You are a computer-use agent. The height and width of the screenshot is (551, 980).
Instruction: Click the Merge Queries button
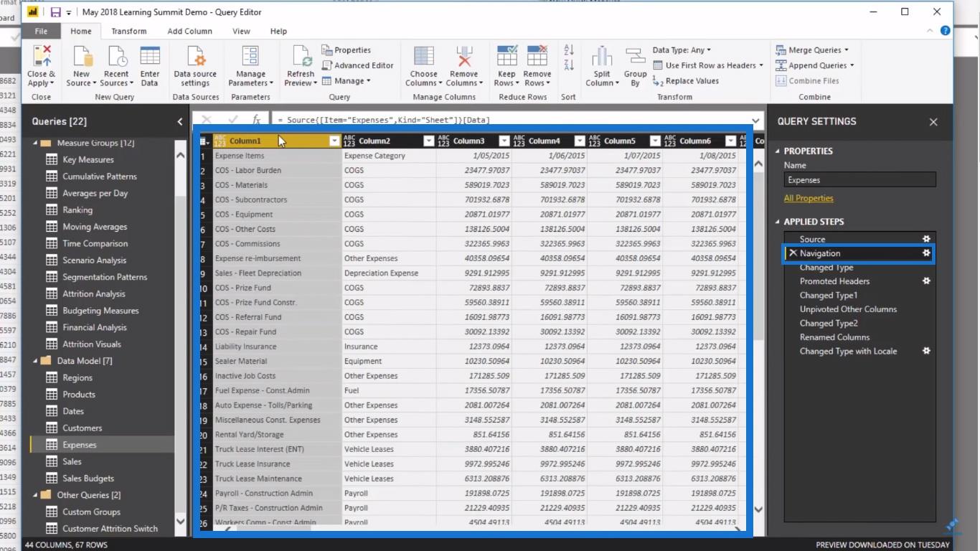(x=812, y=50)
